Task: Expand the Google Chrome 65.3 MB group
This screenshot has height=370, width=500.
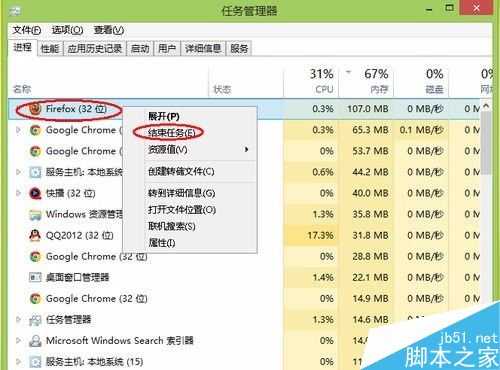Action: (18, 130)
